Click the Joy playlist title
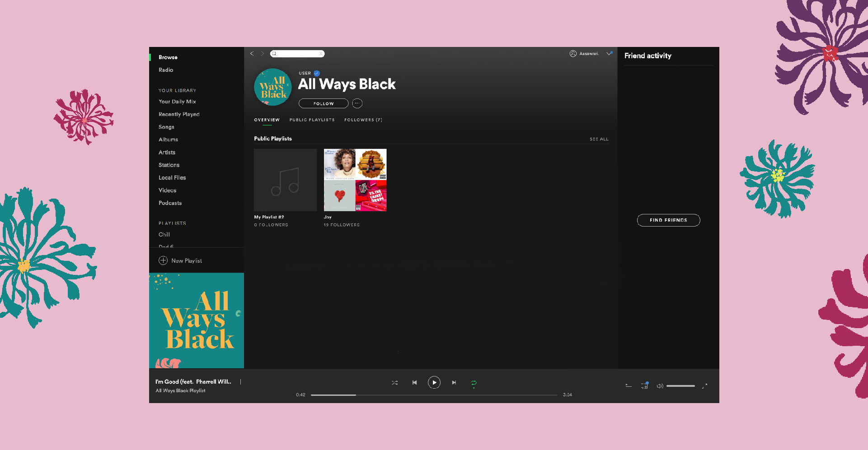This screenshot has width=868, height=450. (x=328, y=217)
